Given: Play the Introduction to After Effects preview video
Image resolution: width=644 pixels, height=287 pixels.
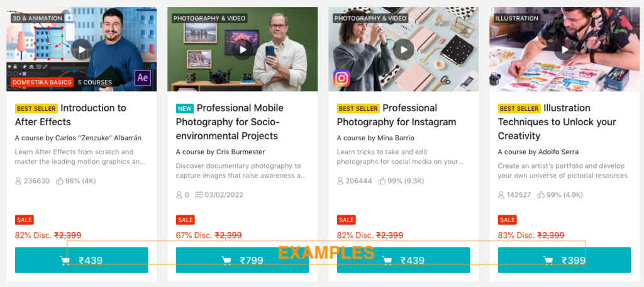Looking at the screenshot, I should click(81, 50).
